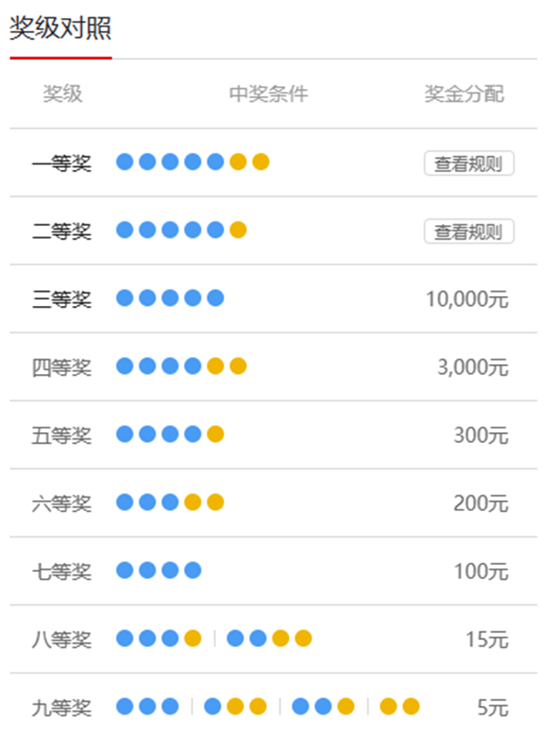Open 查看规则 for 一等奖
Viewport: 560px width, 729px height.
[x=468, y=163]
